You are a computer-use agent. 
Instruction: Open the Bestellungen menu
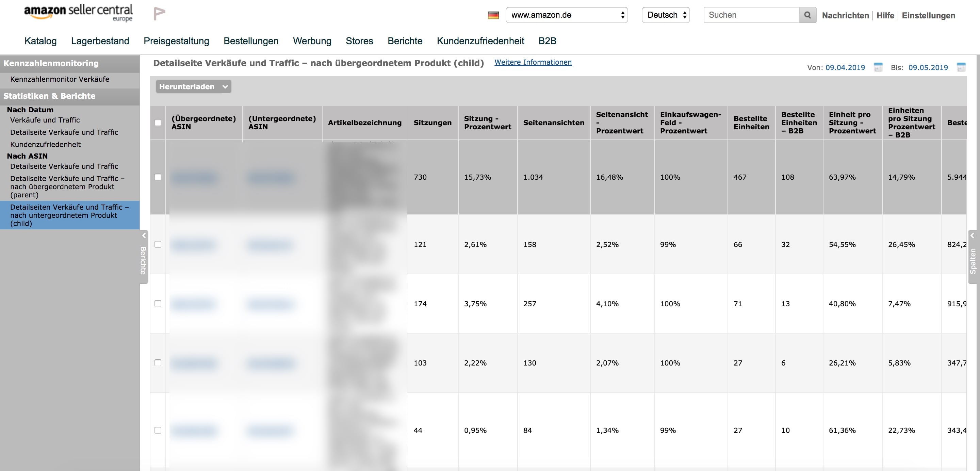(x=251, y=41)
